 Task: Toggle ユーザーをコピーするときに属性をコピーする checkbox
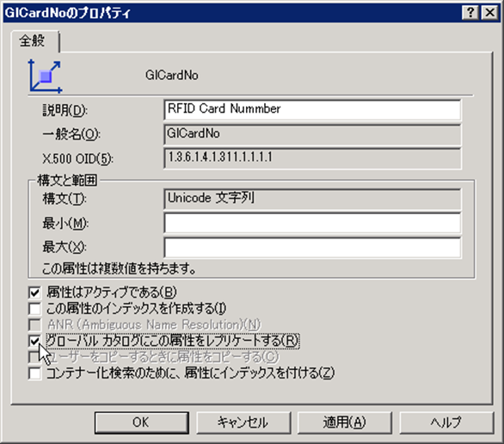coord(34,357)
